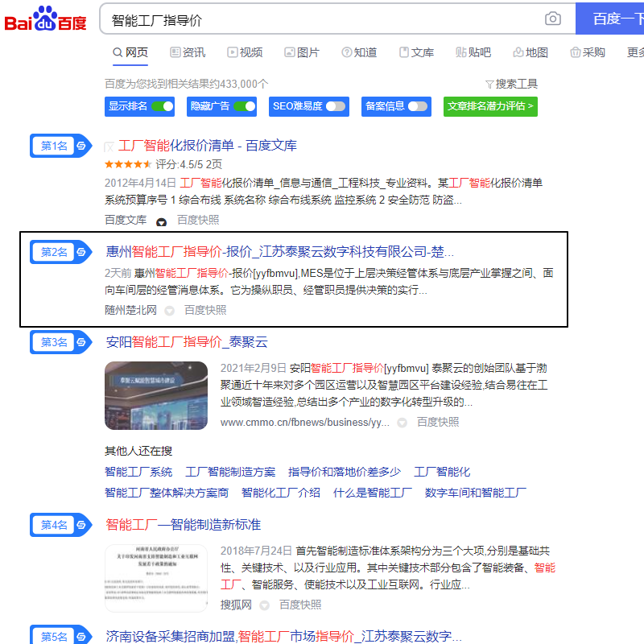Open 智能制造新标准 document thumbnail
This screenshot has height=644, width=644.
[x=156, y=578]
